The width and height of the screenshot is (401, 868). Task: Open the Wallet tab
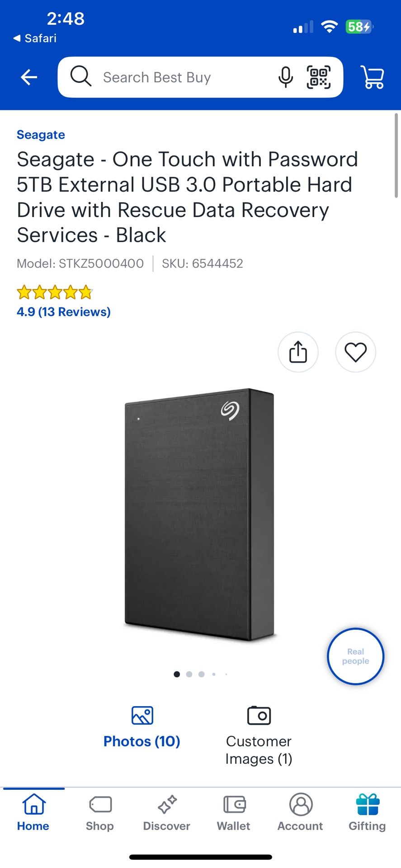tap(234, 812)
